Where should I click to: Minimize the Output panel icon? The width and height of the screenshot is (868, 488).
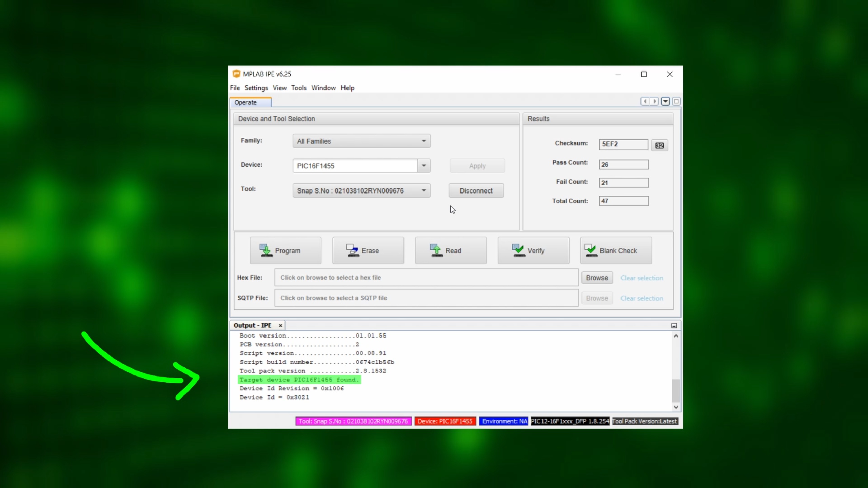click(674, 325)
